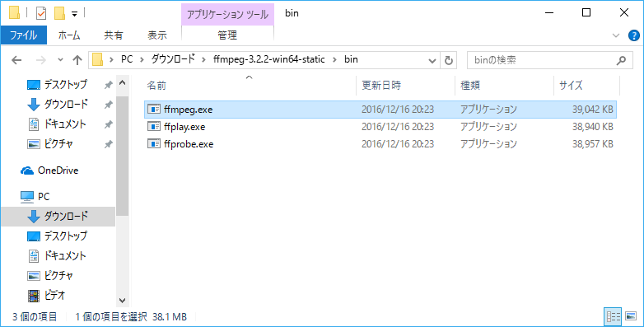This screenshot has width=644, height=327.
Task: Click the ffmpeg.exe application icon
Action: pos(154,110)
